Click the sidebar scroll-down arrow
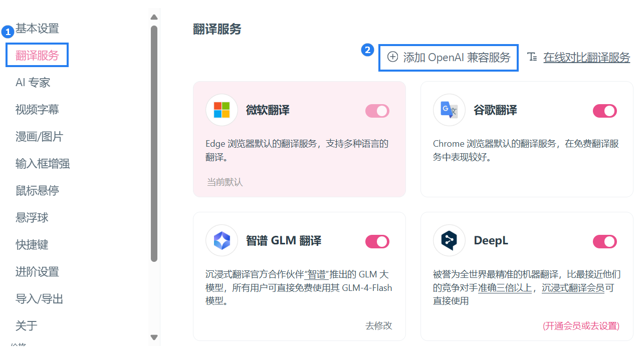 (x=154, y=337)
